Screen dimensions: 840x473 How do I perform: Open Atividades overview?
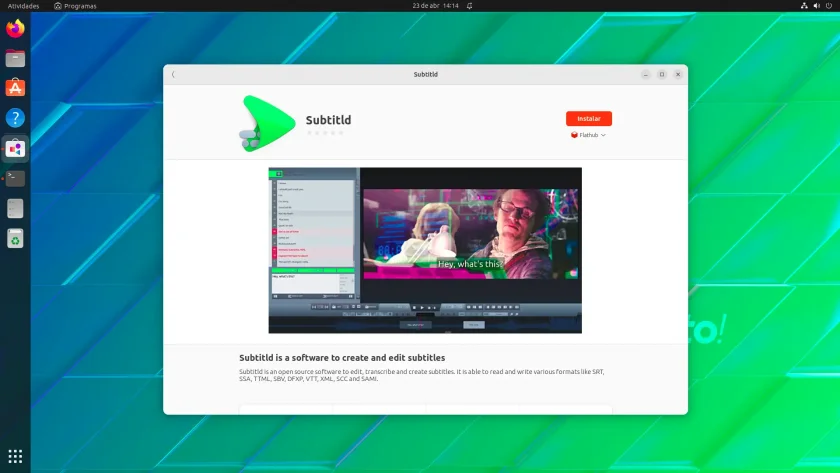pos(24,6)
